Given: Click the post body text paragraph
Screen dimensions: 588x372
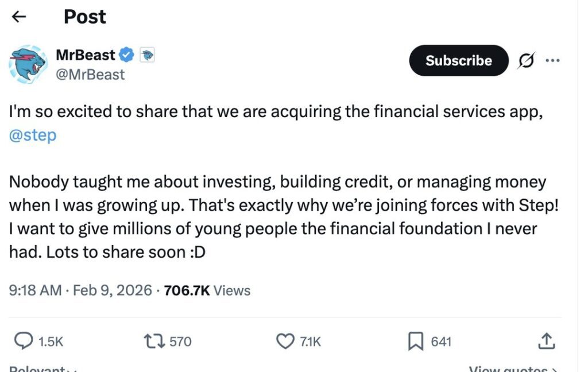Looking at the screenshot, I should click(x=276, y=217).
